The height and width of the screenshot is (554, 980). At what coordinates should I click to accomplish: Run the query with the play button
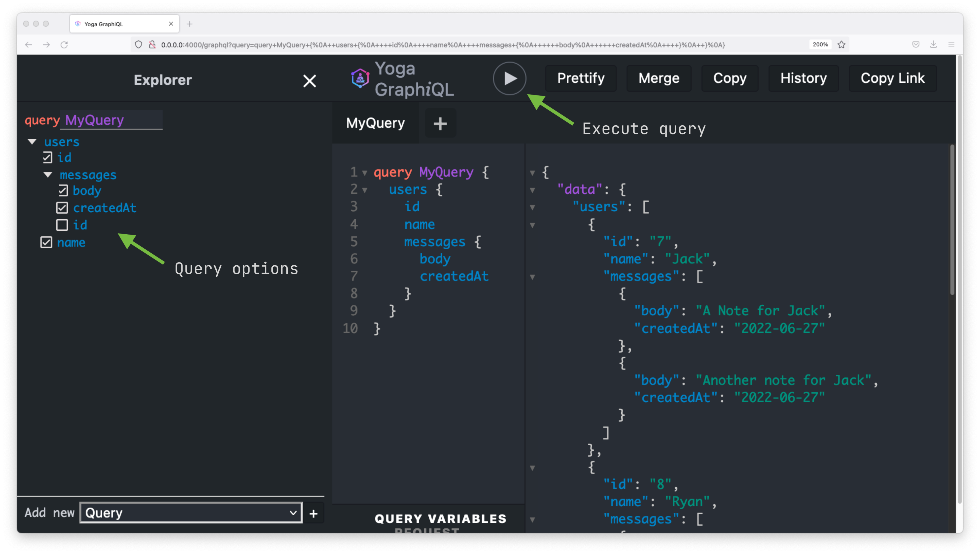coord(509,78)
